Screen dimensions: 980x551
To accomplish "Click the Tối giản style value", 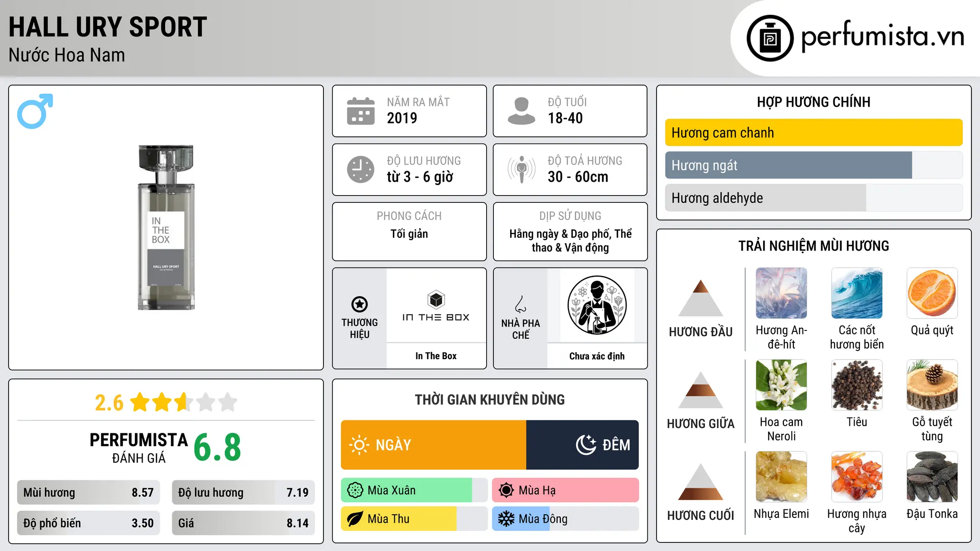I will (x=409, y=234).
